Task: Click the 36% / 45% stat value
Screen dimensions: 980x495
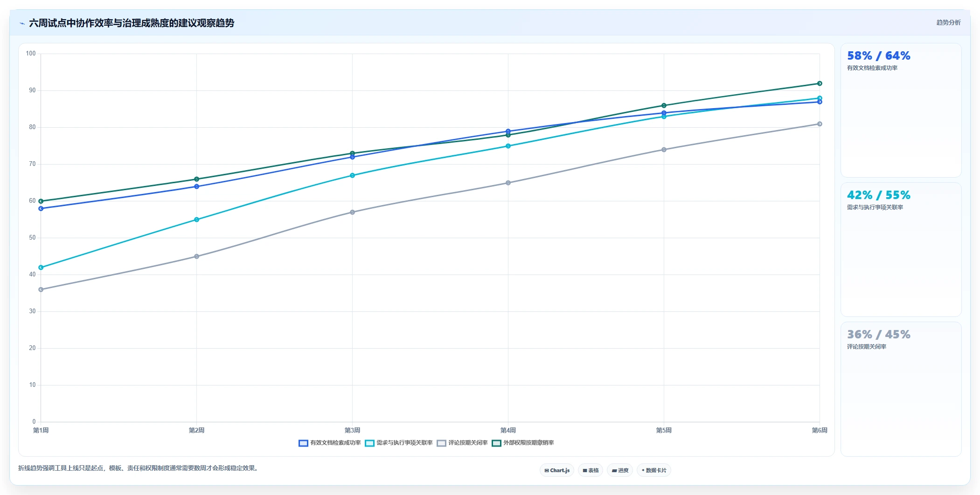Action: click(879, 335)
